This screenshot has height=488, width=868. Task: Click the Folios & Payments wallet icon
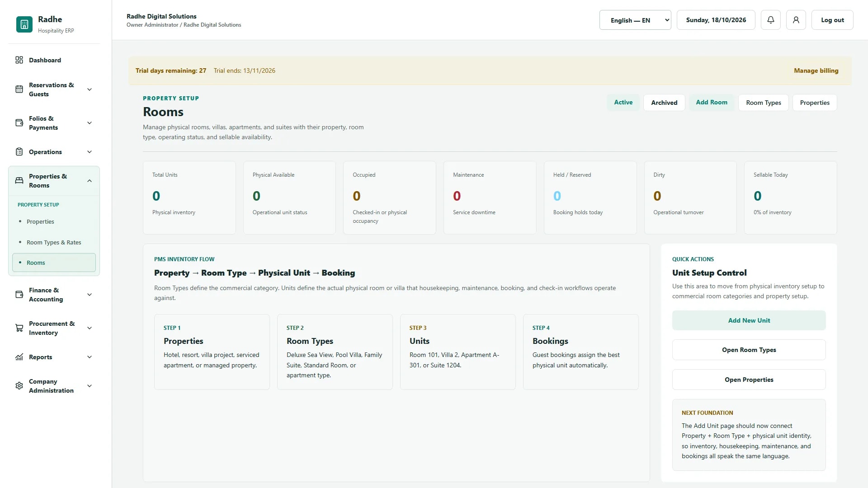(x=19, y=123)
